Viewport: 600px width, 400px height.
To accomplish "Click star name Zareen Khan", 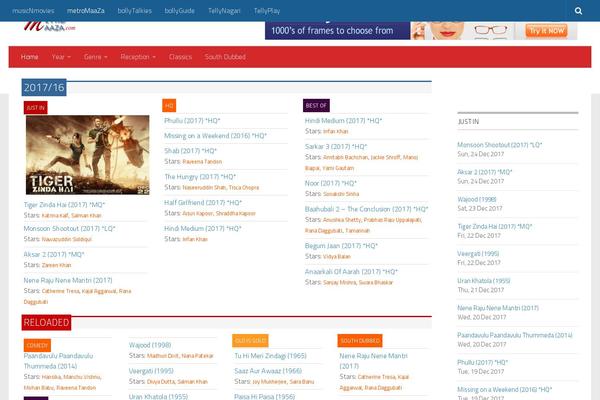I will 57,265.
